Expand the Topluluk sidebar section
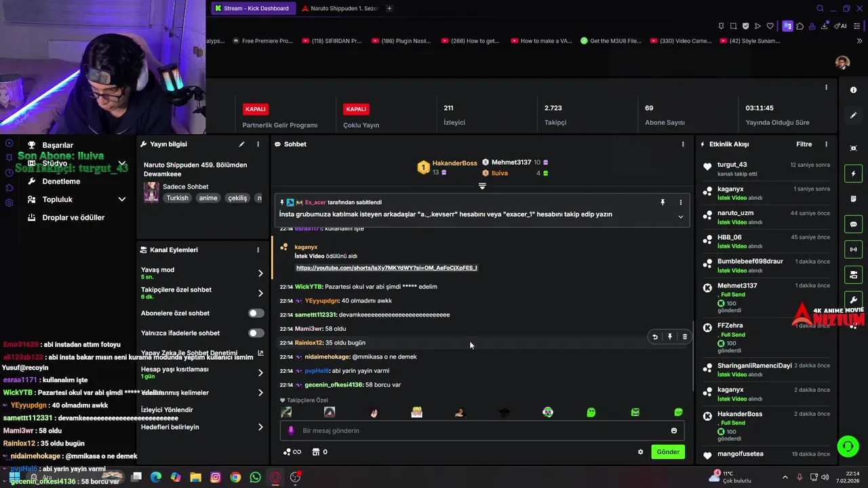This screenshot has height=488, width=868. [122, 199]
